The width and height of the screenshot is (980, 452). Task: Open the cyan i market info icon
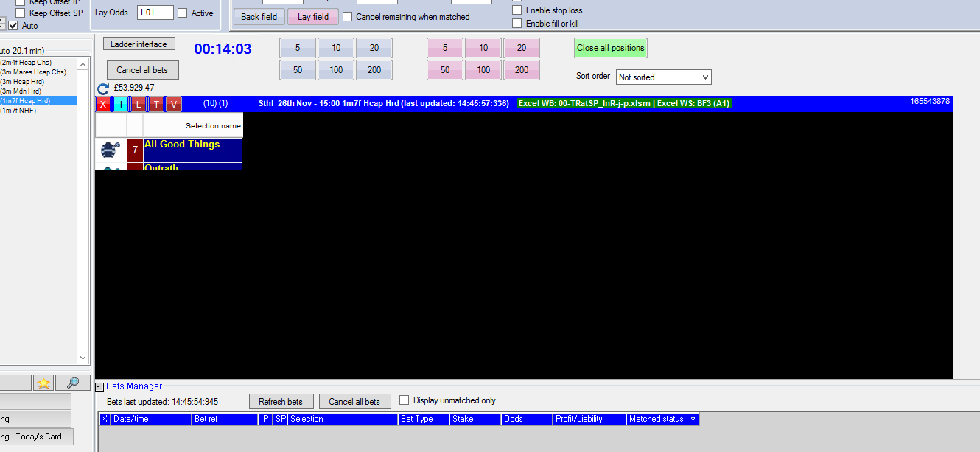tap(121, 104)
